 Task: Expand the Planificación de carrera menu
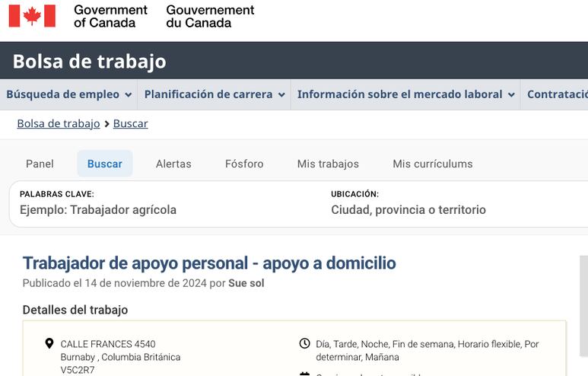[x=215, y=94]
